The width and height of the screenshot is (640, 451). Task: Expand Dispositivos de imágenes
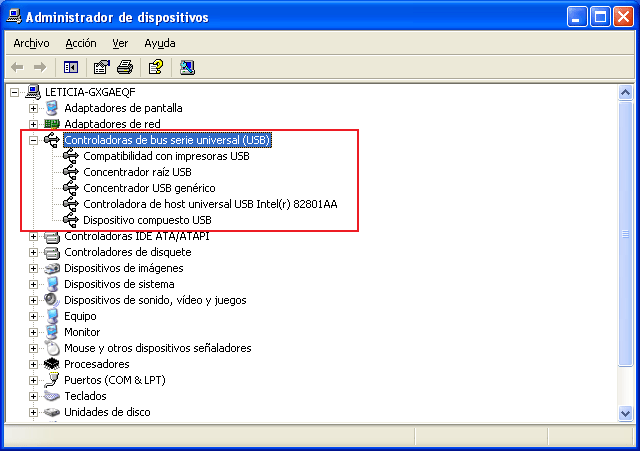(x=33, y=268)
